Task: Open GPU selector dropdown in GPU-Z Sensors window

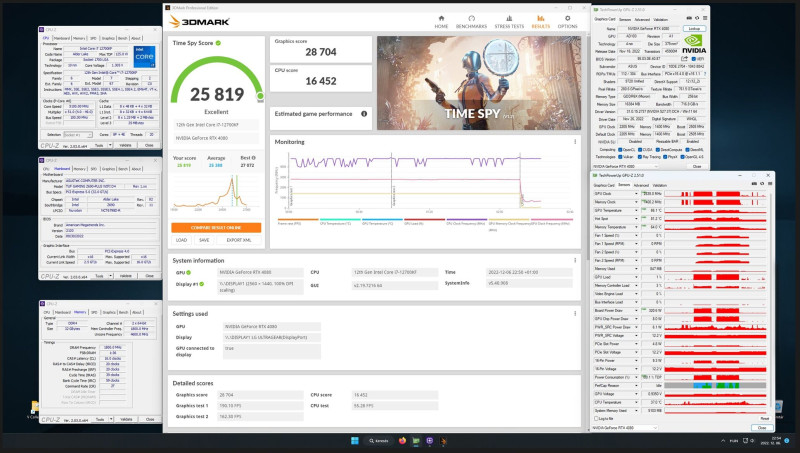Action: [x=625, y=427]
